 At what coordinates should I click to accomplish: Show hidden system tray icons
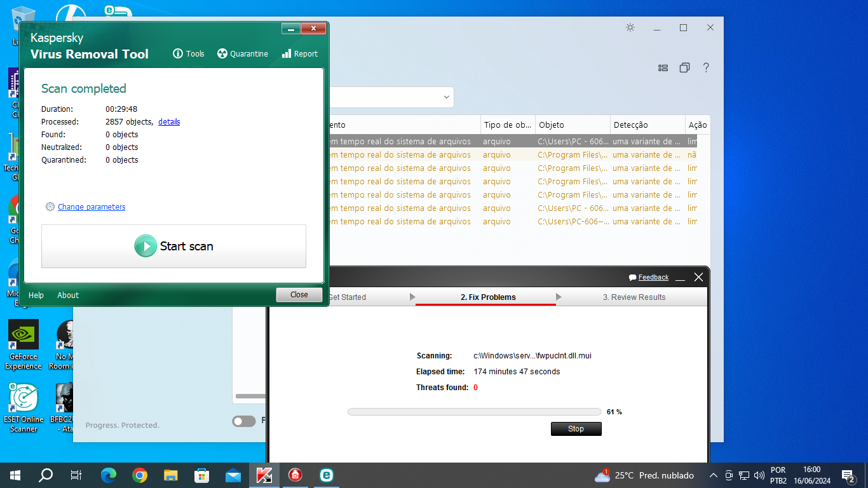point(714,475)
